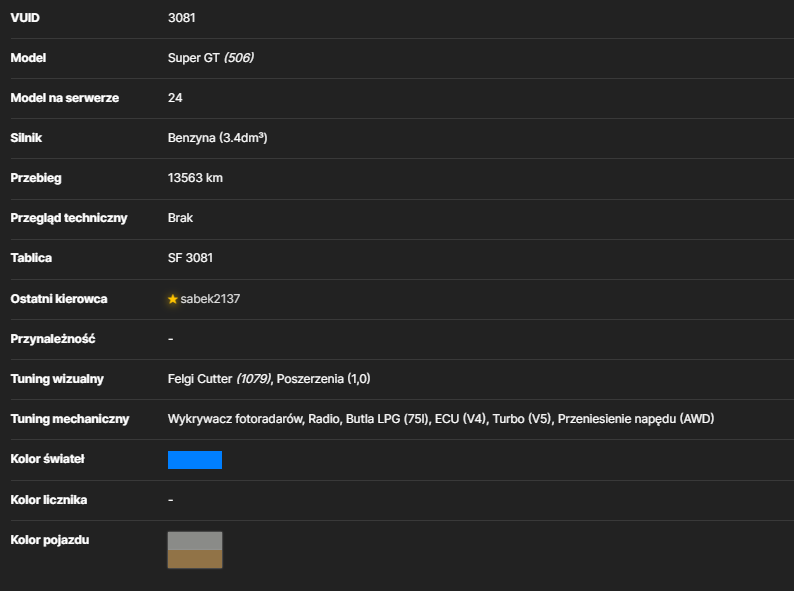794x591 pixels.
Task: Click the Kolor świateł label
Action: coord(48,459)
